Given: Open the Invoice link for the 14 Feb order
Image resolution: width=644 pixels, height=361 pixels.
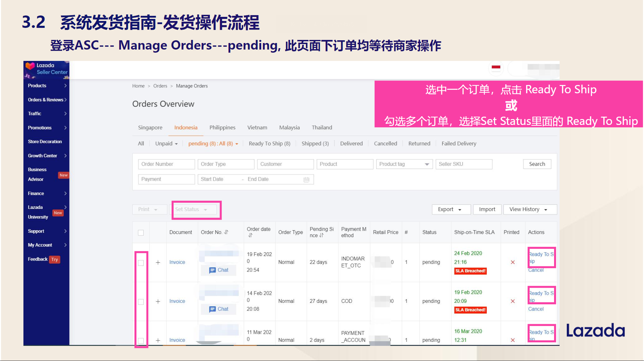Looking at the screenshot, I should [177, 301].
